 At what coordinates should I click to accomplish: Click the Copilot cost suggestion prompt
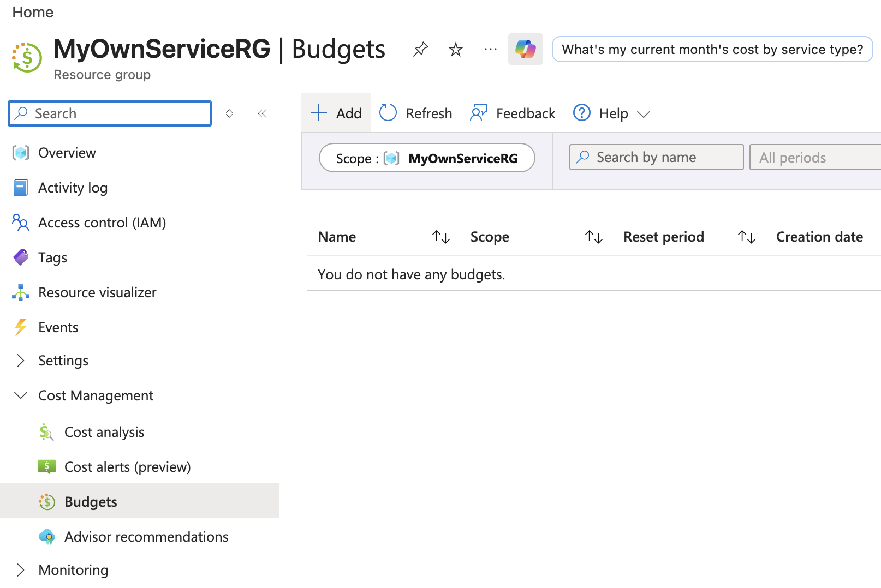click(712, 49)
